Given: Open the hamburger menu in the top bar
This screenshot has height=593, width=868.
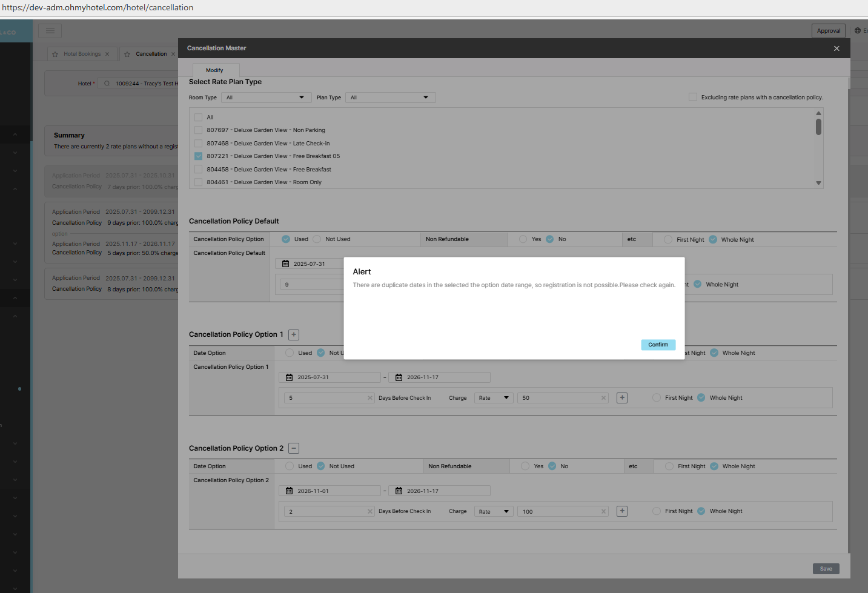Looking at the screenshot, I should [x=50, y=30].
